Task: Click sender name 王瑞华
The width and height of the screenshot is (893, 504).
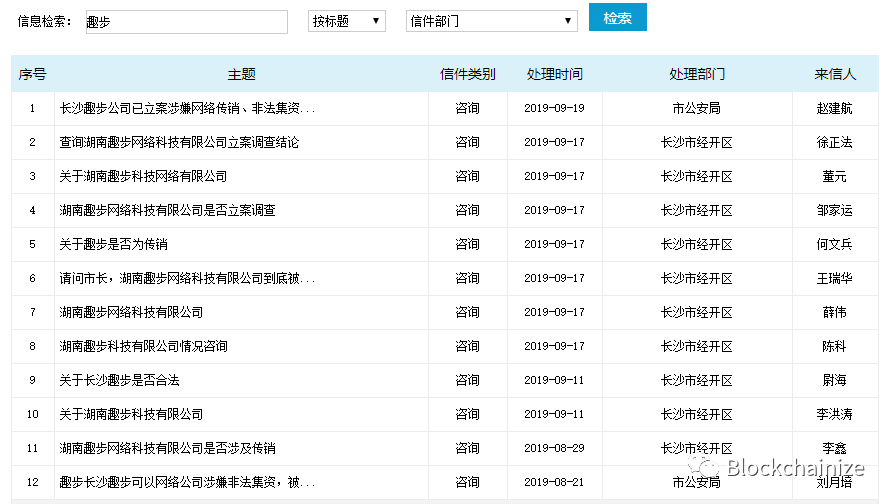Action: click(834, 278)
